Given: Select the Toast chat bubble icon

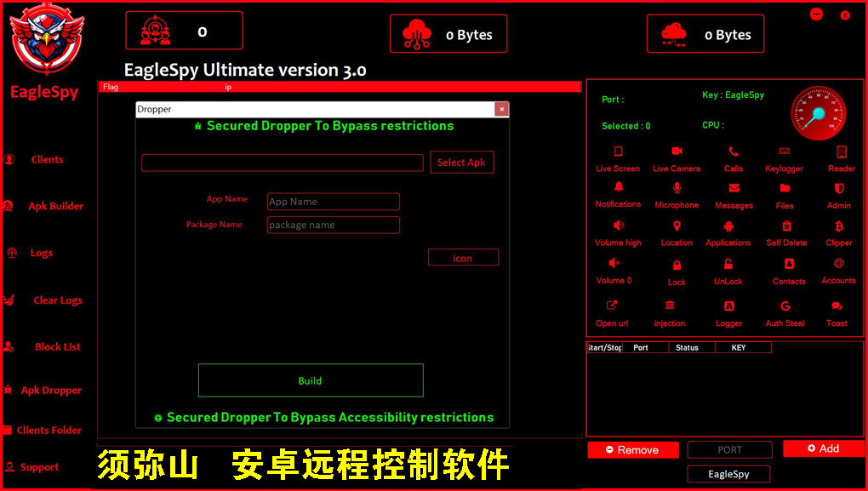Looking at the screenshot, I should coord(837,306).
